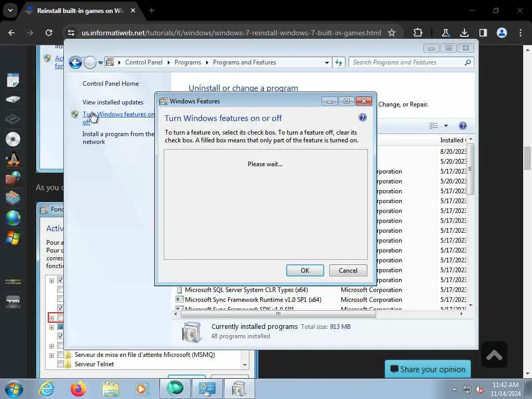Select 'Programs and Features' breadcrumb

[x=245, y=62]
